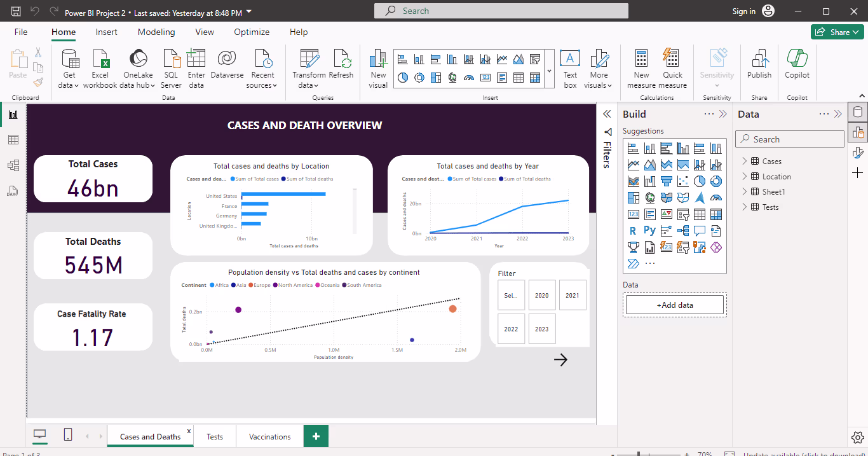Toggle the Sel... slicer tile

pyautogui.click(x=511, y=295)
